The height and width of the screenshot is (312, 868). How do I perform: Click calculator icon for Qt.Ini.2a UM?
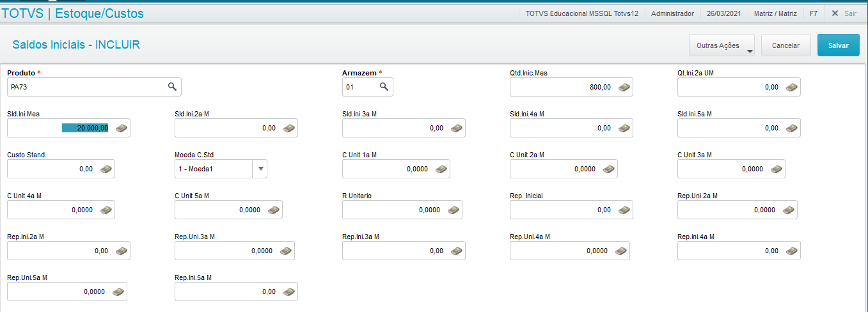point(792,87)
